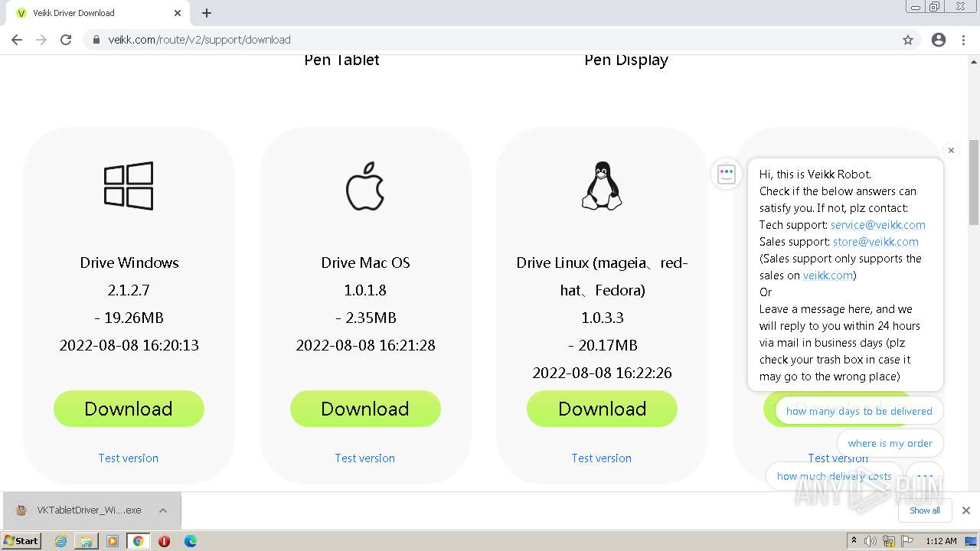Image resolution: width=980 pixels, height=551 pixels.
Task: Open the Windows Start menu
Action: pos(21,540)
